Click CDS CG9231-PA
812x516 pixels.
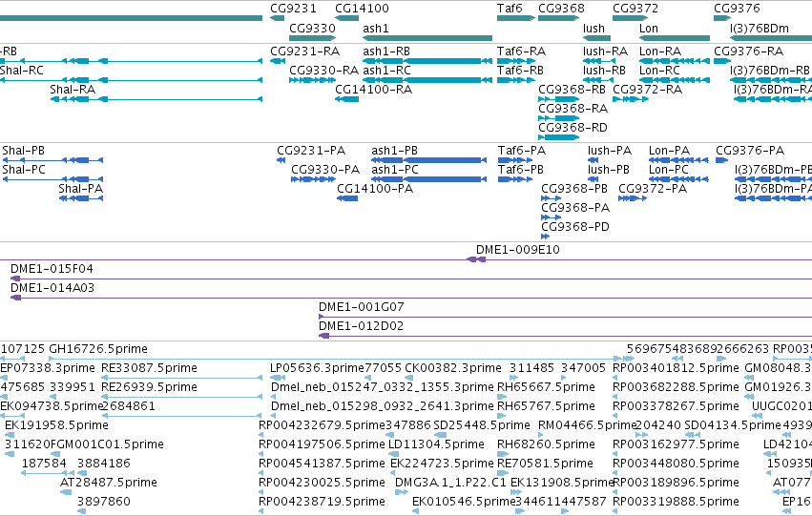(281, 160)
